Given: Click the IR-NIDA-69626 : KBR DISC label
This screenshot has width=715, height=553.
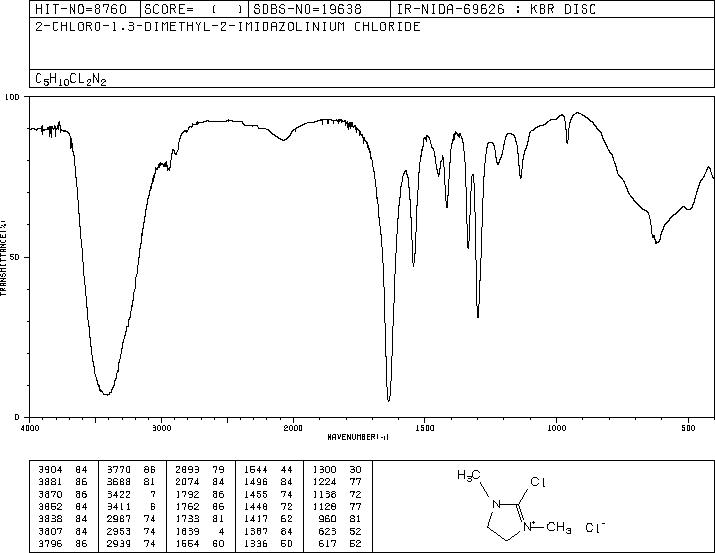Looking at the screenshot, I should (x=496, y=9).
